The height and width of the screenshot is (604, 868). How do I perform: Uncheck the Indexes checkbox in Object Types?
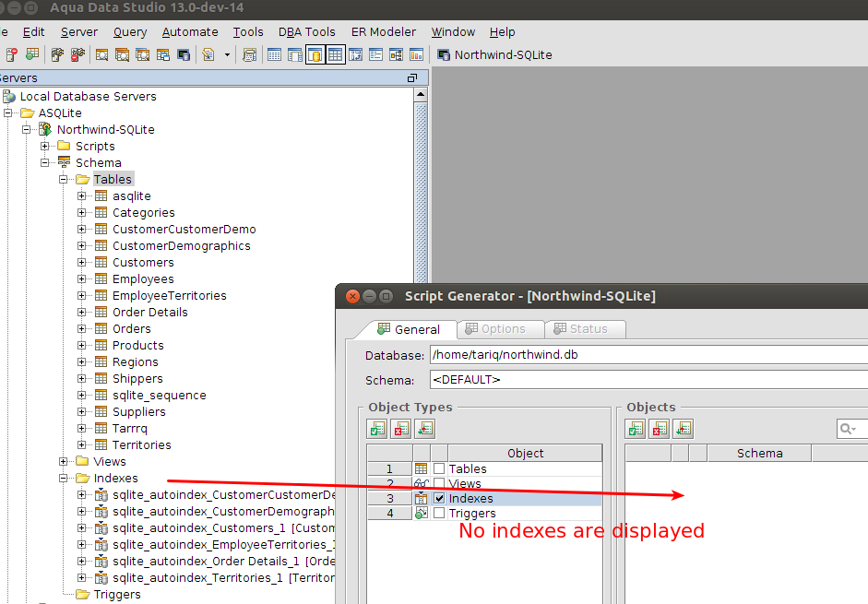(439, 498)
